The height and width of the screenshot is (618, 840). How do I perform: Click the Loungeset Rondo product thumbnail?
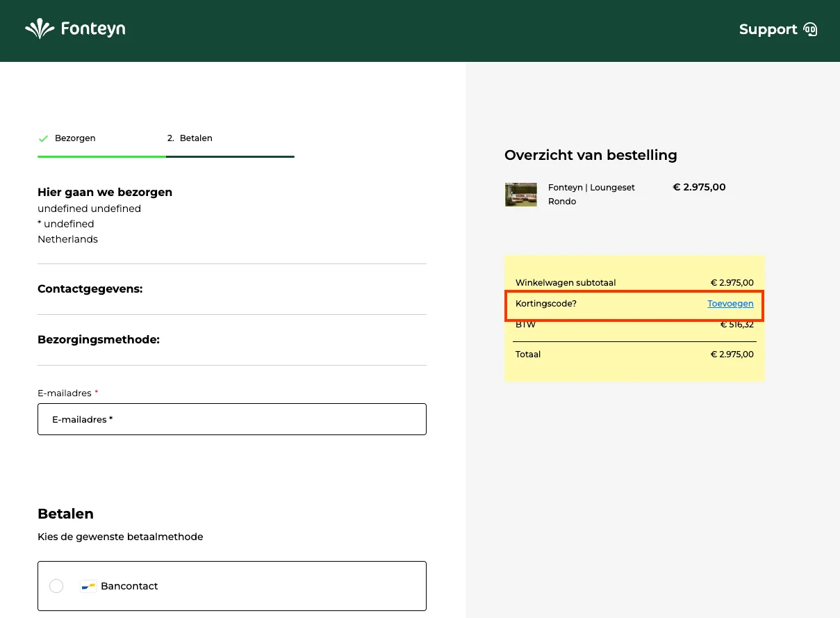point(520,195)
